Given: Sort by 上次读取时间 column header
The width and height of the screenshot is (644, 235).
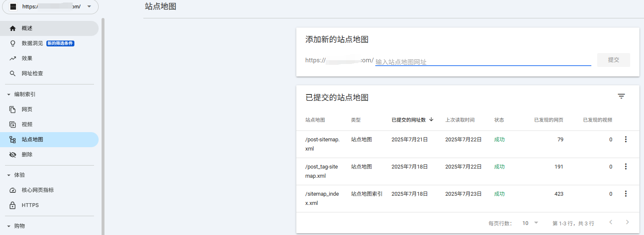Looking at the screenshot, I should tap(460, 120).
